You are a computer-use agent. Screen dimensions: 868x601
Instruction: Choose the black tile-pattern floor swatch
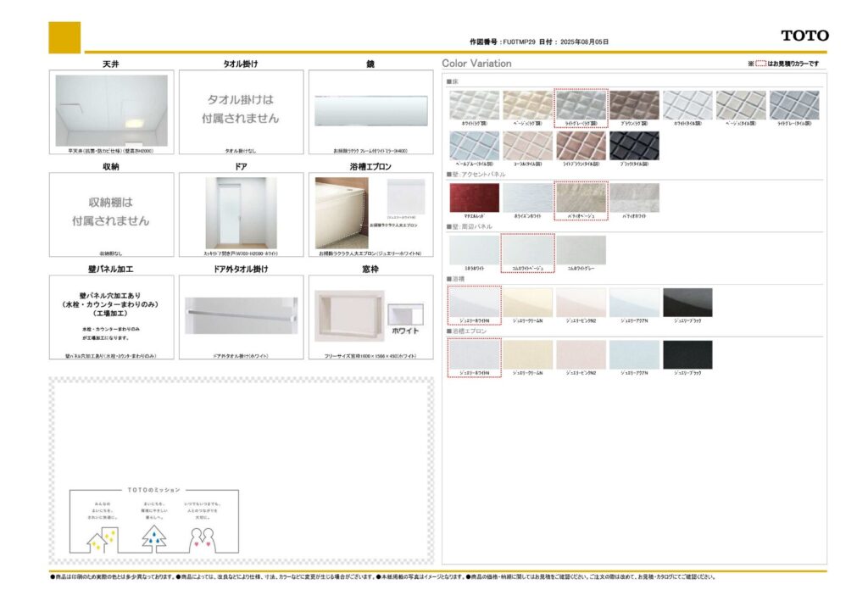pos(634,145)
